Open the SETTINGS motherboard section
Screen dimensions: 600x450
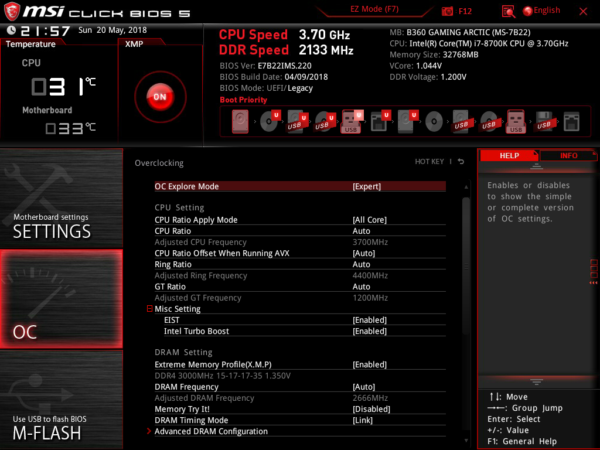coord(61,198)
